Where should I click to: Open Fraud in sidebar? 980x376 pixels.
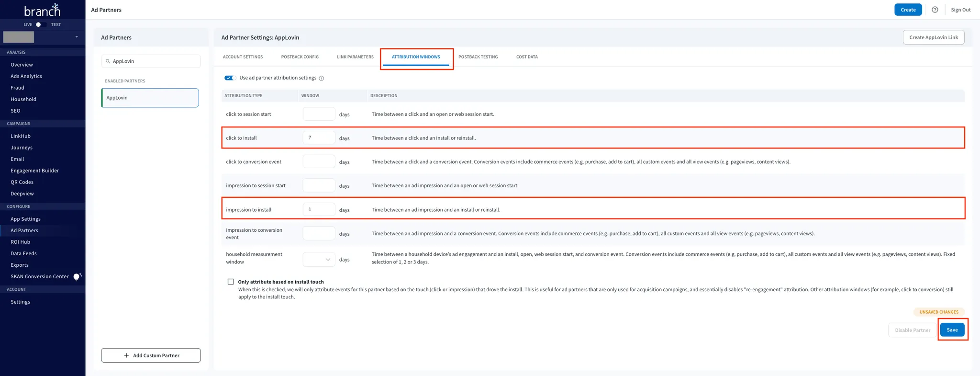click(x=17, y=88)
